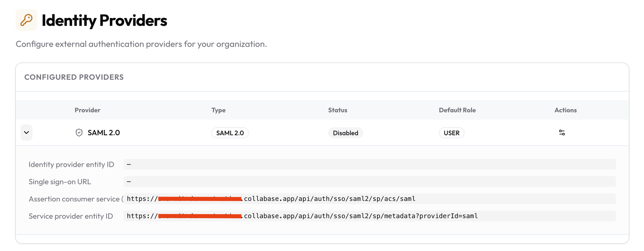Click the Service provider entity ID label
The height and width of the screenshot is (251, 644).
[71, 216]
